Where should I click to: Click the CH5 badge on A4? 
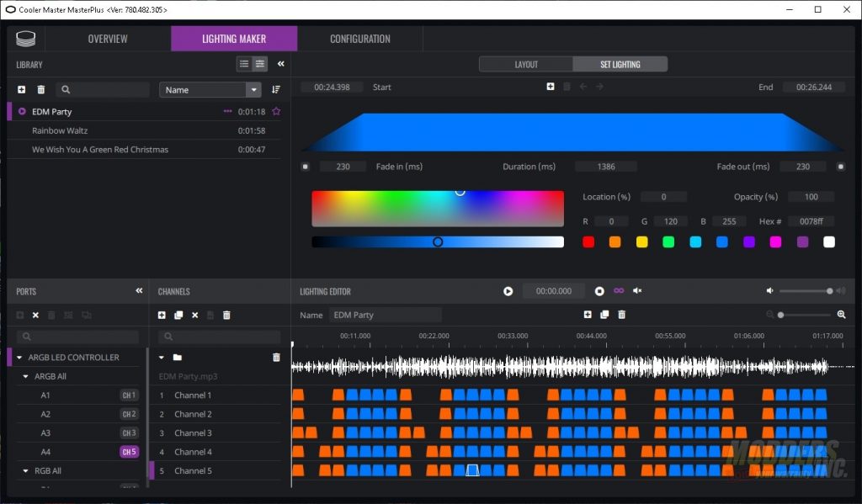[129, 452]
